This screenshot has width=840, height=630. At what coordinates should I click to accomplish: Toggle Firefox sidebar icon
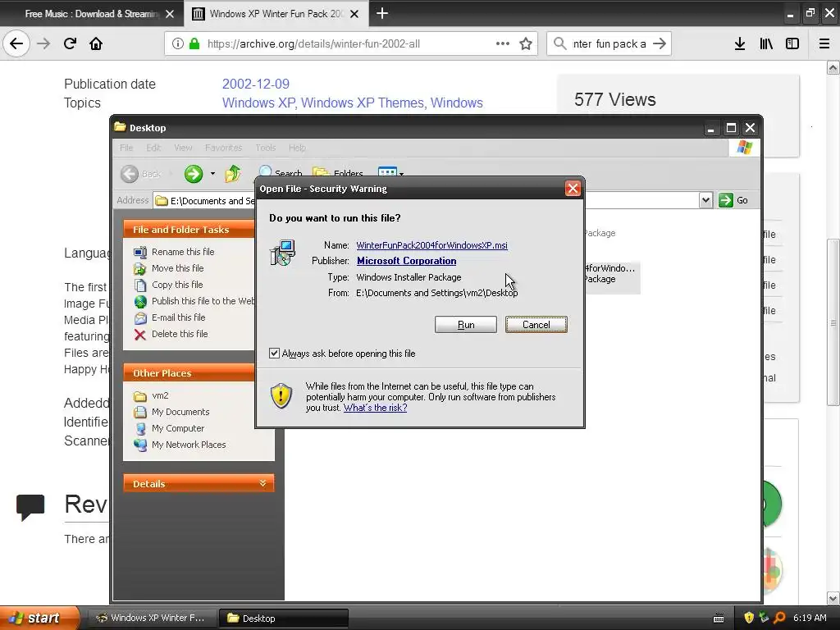click(x=792, y=43)
